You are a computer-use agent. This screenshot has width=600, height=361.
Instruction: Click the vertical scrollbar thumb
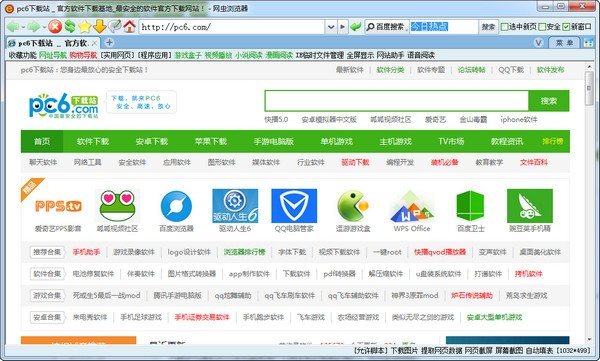click(589, 88)
